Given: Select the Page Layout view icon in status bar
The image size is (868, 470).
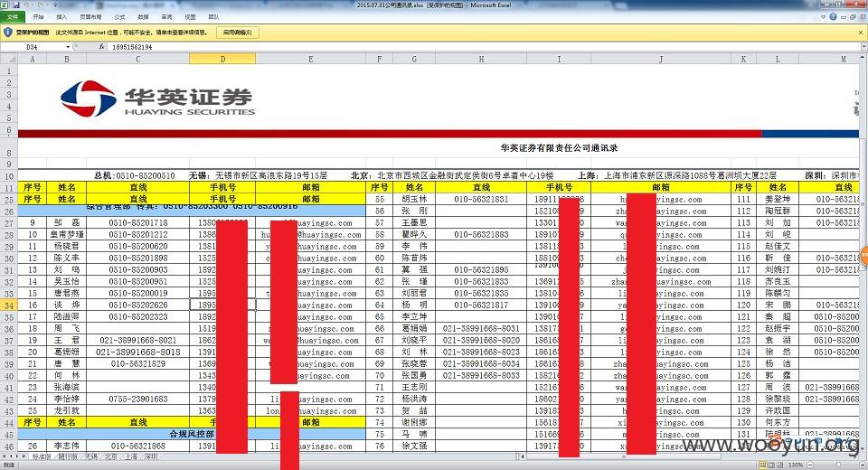Looking at the screenshot, I should [x=771, y=465].
